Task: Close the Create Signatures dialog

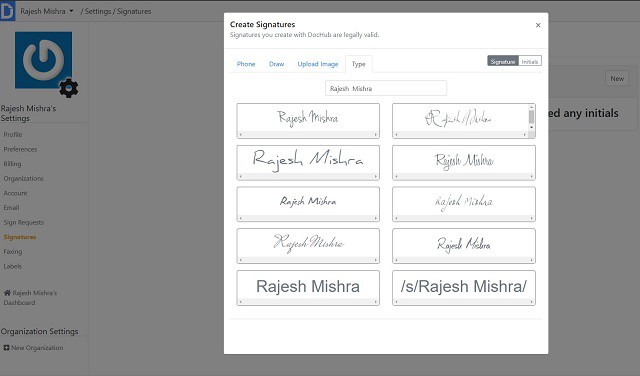Action: [538, 25]
